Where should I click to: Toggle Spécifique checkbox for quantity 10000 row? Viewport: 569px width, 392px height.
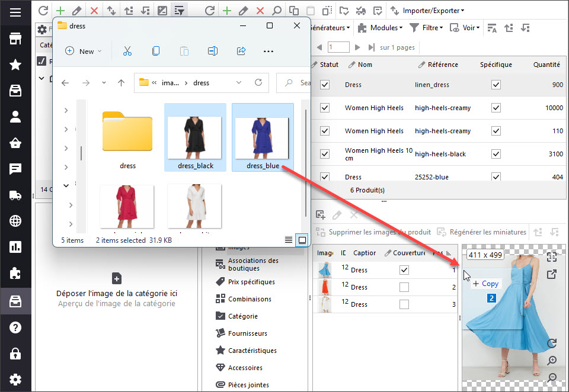[x=496, y=108]
